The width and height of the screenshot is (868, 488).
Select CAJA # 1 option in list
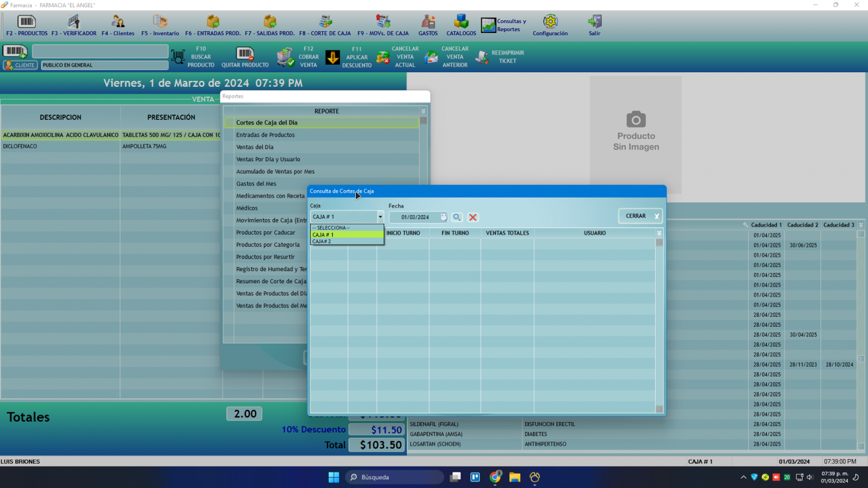tap(347, 235)
